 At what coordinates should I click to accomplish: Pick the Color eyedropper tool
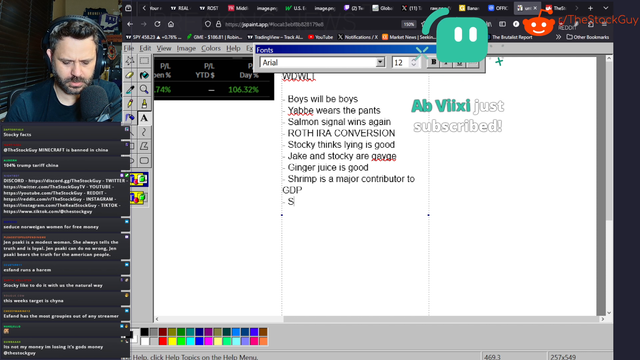point(130,89)
